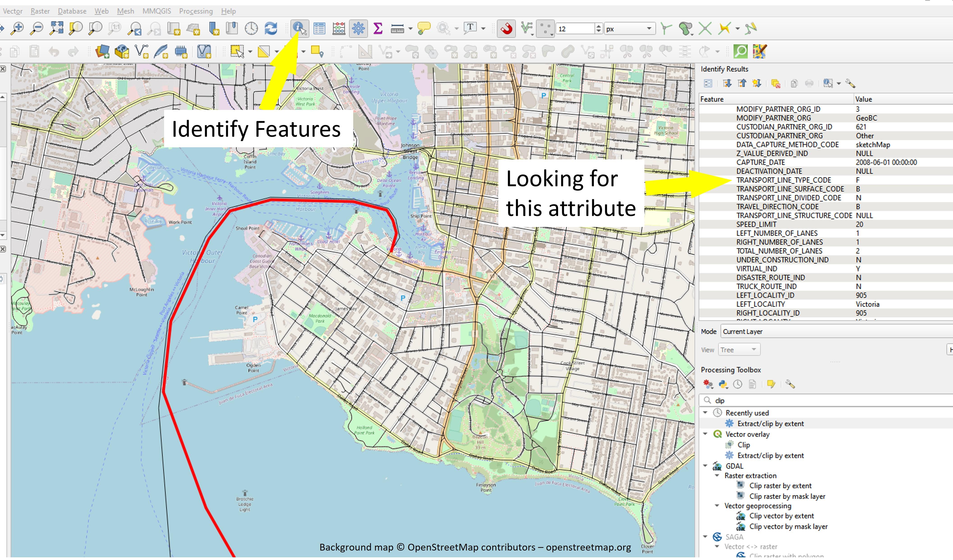
Task: Click the Refresh map icon
Action: 271,28
